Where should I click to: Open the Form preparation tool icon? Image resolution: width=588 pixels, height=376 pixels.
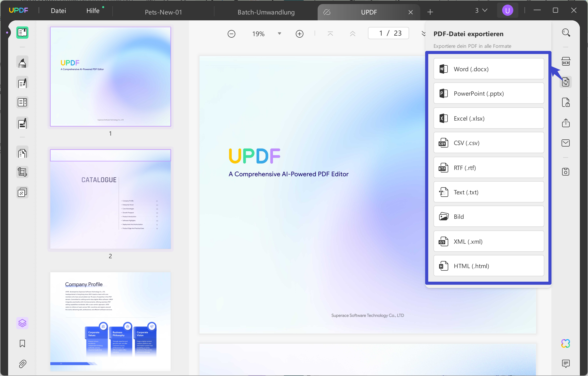pos(22,102)
